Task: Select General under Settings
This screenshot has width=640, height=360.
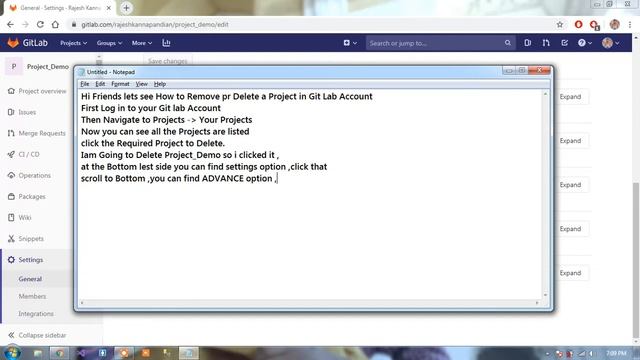Action: [30, 279]
